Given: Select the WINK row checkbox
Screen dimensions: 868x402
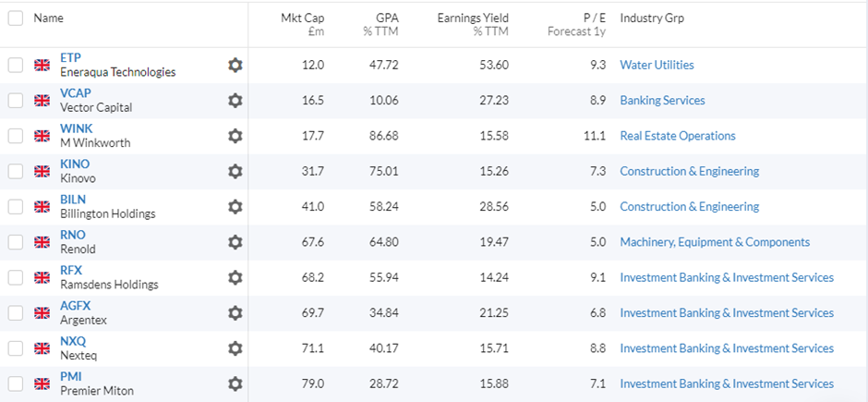Looking at the screenshot, I should click(x=16, y=136).
